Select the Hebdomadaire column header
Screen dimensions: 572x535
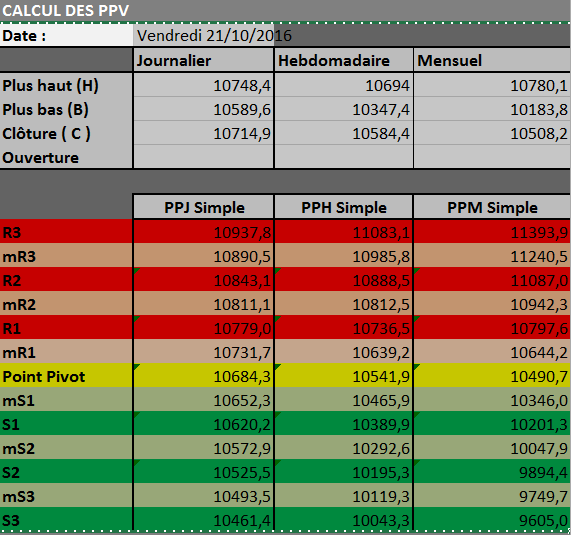(x=344, y=60)
